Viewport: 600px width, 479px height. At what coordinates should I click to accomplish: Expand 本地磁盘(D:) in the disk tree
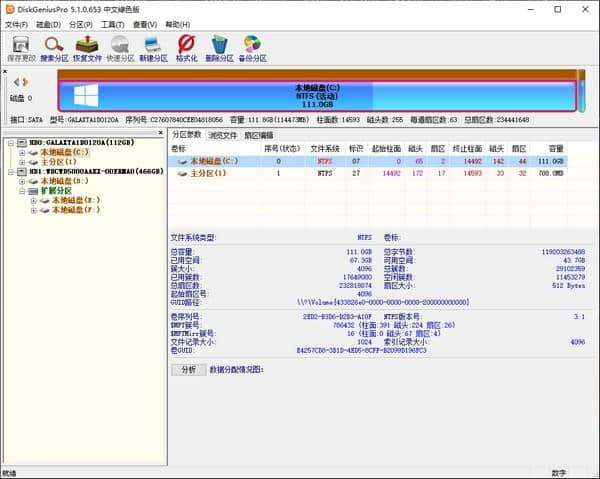23,181
